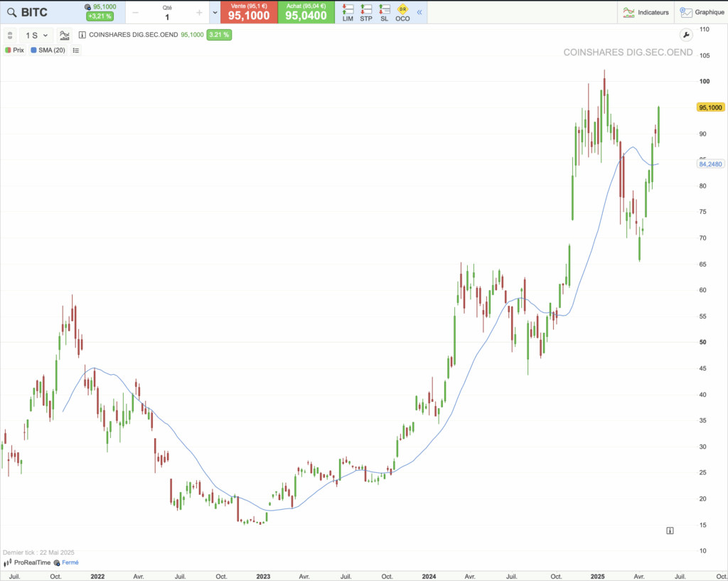Expand the order quantity dropdown arrow
This screenshot has width=728, height=581.
(x=215, y=13)
